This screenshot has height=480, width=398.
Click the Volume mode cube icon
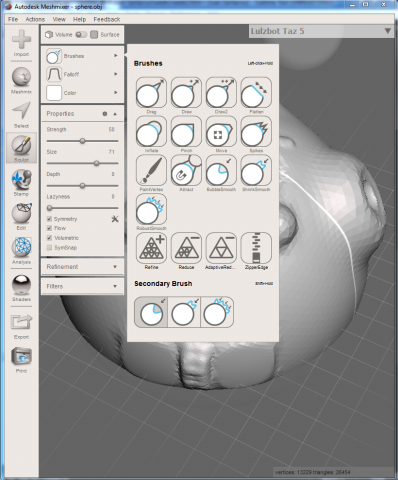[x=49, y=34]
